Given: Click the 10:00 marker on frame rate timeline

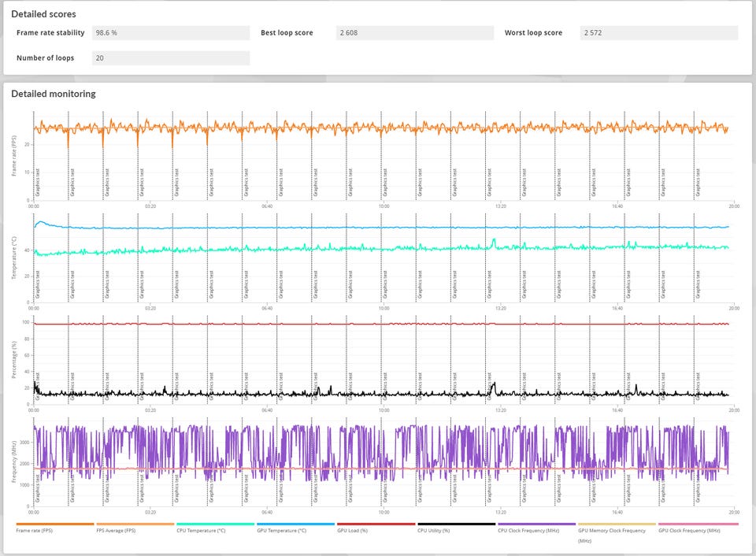Looking at the screenshot, I should (383, 206).
